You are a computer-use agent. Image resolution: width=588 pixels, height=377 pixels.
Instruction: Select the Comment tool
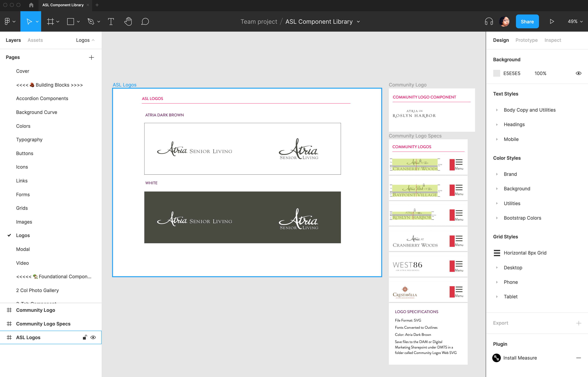(x=145, y=22)
